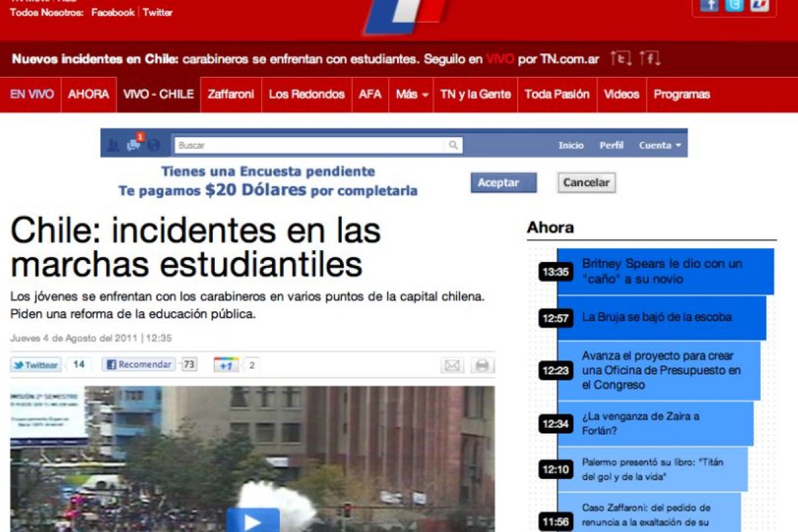Switch to the EN VIVO tab
The width and height of the screenshot is (798, 532).
(x=31, y=94)
